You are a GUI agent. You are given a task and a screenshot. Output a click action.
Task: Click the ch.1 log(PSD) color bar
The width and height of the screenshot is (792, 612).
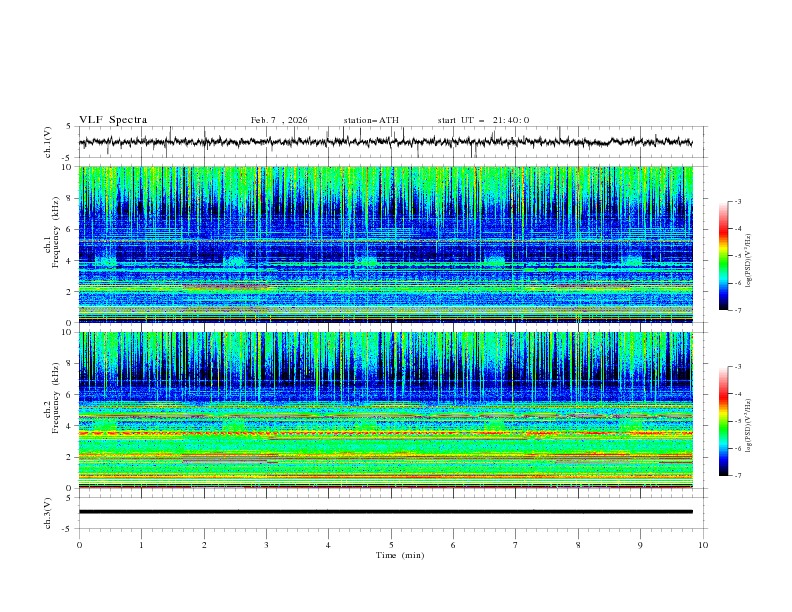tap(724, 255)
